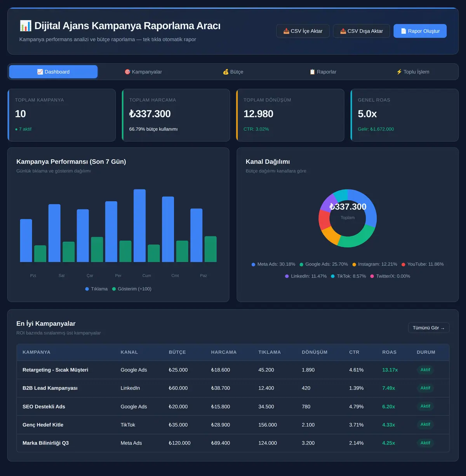Click the Marka Bilinirliği Q3 campaign name
Image resolution: width=466 pixels, height=476 pixels.
point(45,443)
